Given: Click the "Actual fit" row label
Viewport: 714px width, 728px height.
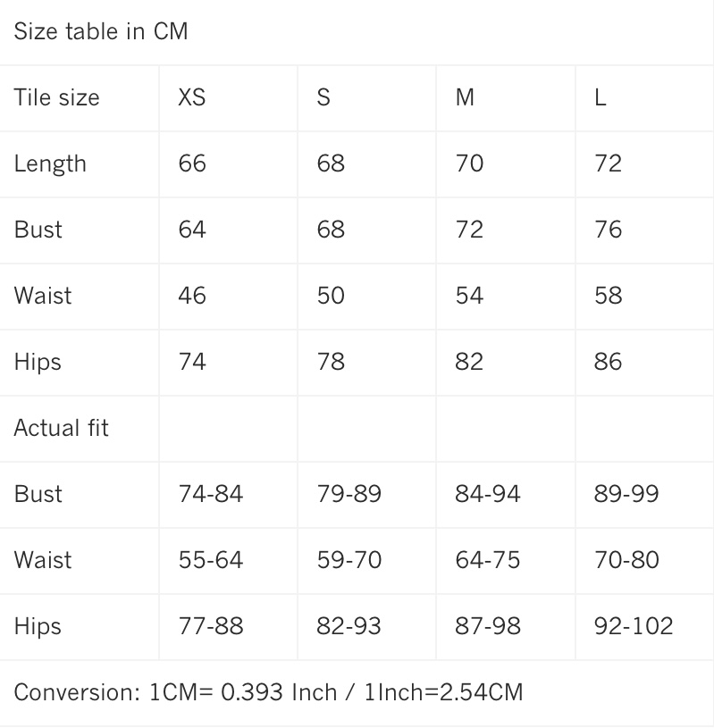Looking at the screenshot, I should [62, 428].
